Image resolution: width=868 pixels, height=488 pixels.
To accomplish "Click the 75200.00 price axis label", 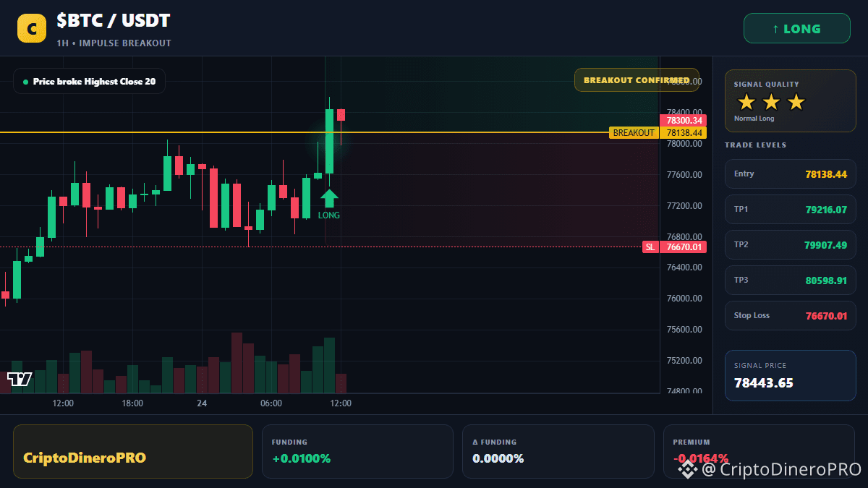I will point(684,360).
